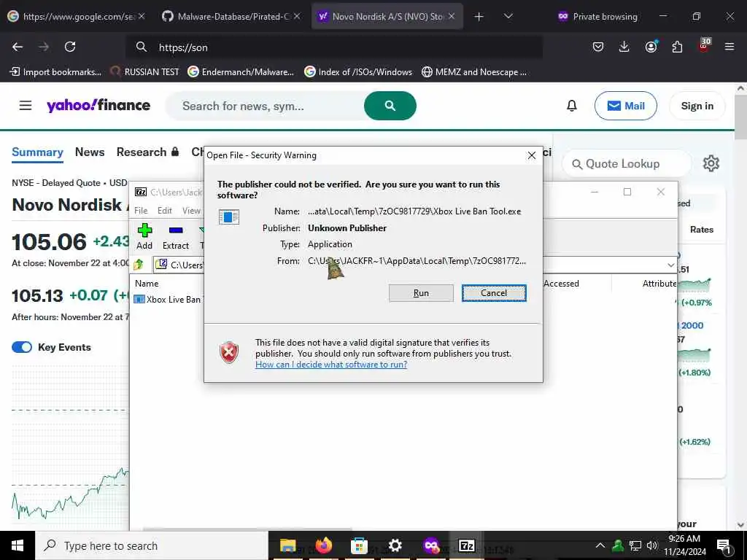The image size is (747, 560).
Task: Expand the 7-Zip address path dropdown
Action: [671, 265]
